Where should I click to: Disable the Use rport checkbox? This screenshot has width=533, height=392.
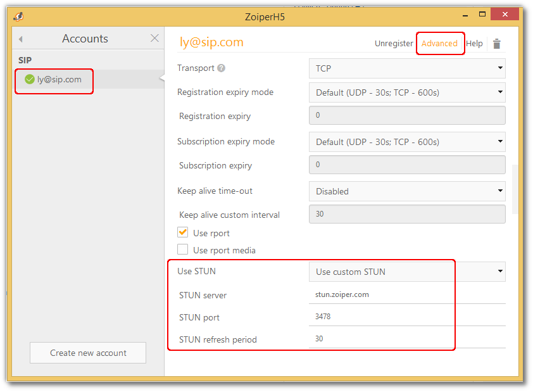(x=183, y=232)
